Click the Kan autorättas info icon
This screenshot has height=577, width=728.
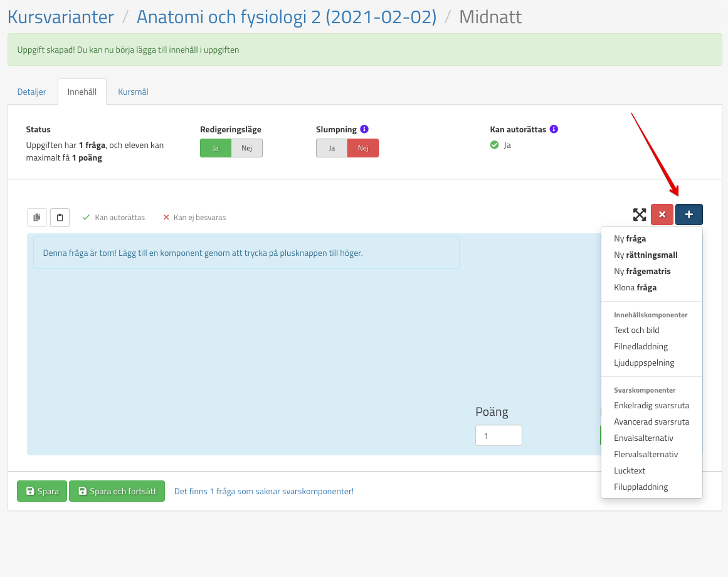coord(554,129)
